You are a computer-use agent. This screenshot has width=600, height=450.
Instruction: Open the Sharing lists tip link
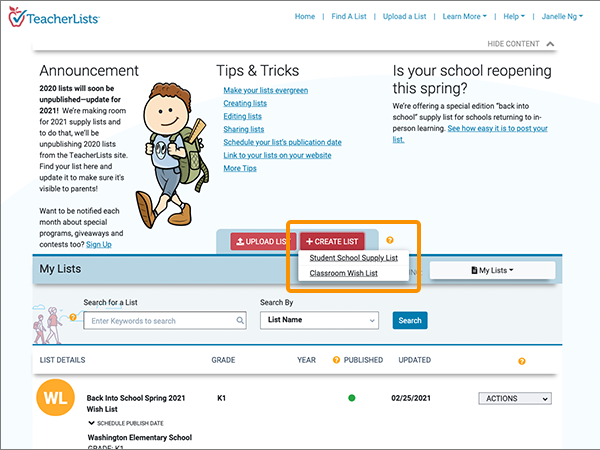tap(243, 129)
